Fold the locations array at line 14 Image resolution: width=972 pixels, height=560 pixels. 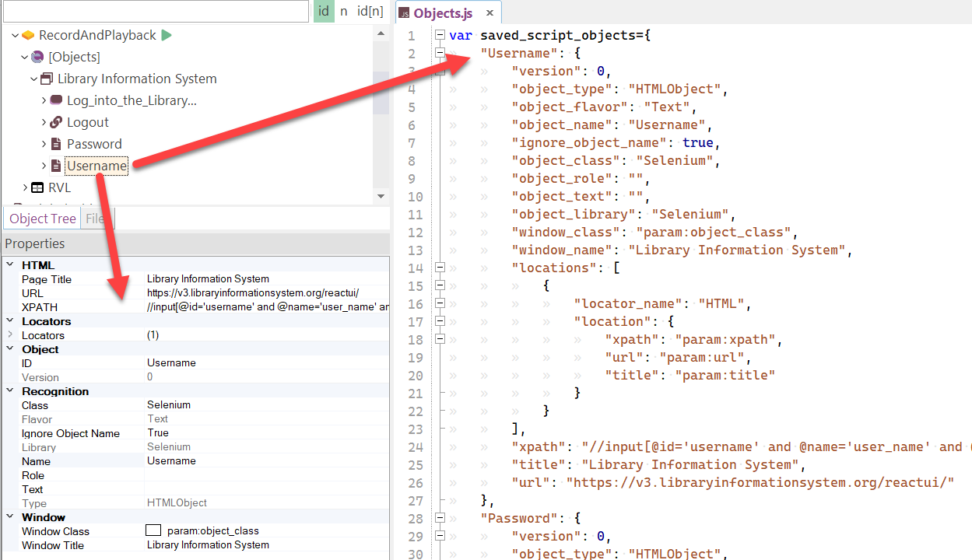tap(440, 268)
